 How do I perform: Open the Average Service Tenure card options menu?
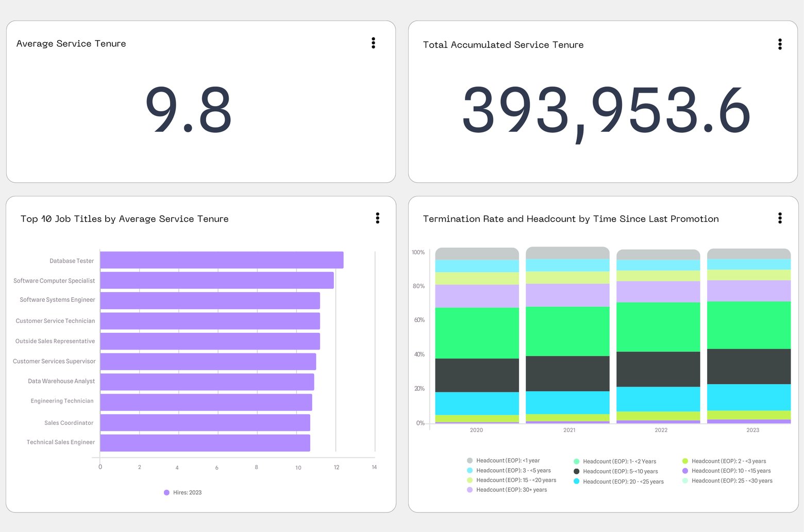(x=373, y=43)
